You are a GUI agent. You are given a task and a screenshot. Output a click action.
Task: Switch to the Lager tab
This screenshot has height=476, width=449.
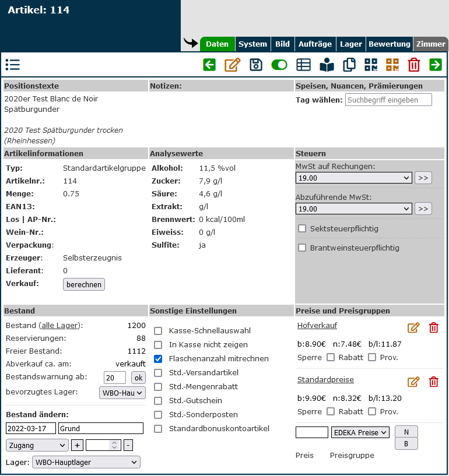(351, 44)
